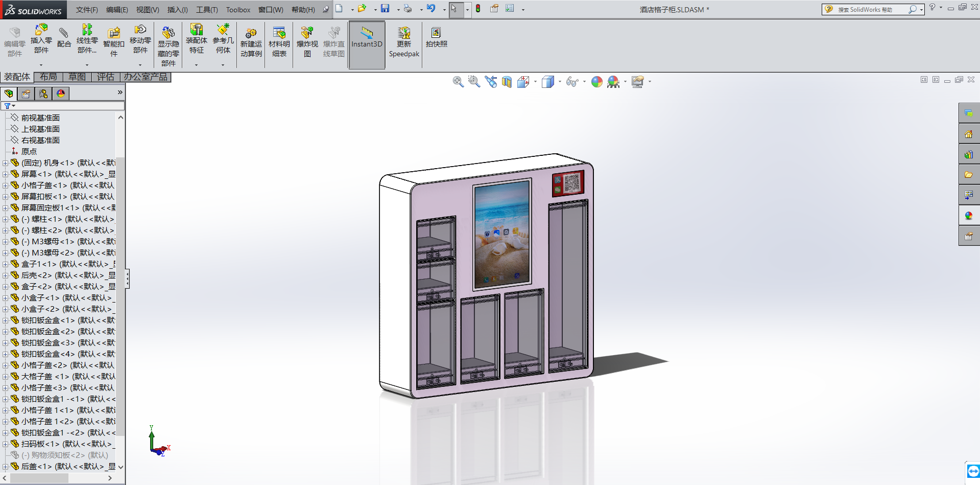Image resolution: width=980 pixels, height=485 pixels.
Task: Click the Open file folder icon
Action: click(362, 8)
